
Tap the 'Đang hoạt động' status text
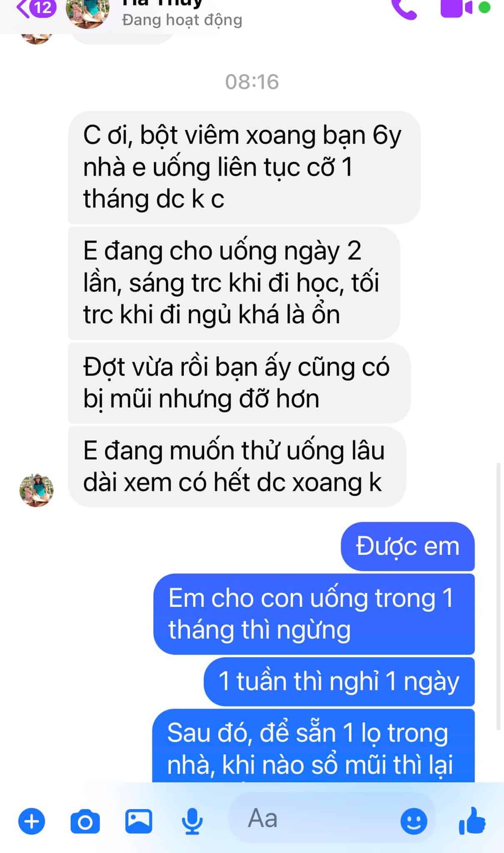[182, 20]
